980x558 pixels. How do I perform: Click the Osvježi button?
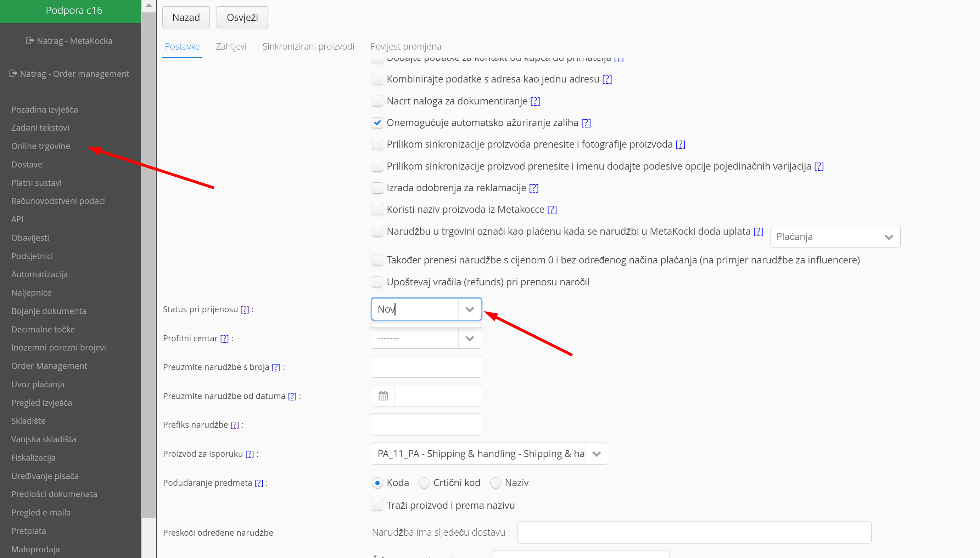pos(242,17)
